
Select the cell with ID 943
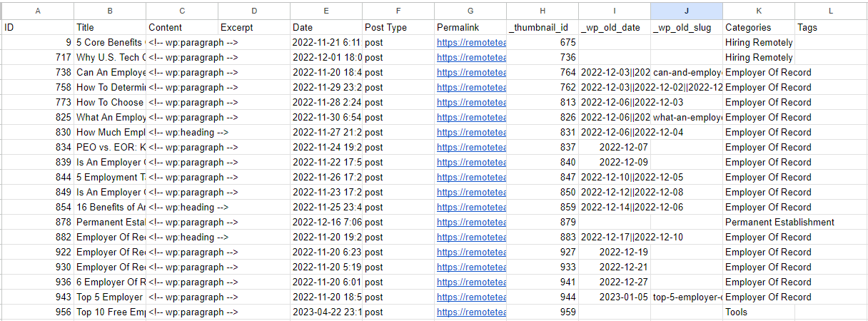pos(38,297)
